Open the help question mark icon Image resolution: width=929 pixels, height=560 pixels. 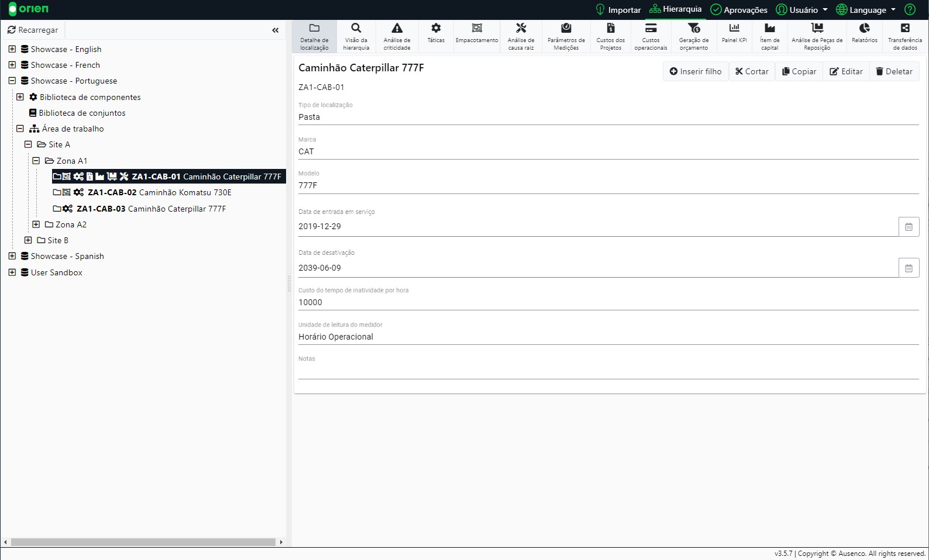point(910,9)
